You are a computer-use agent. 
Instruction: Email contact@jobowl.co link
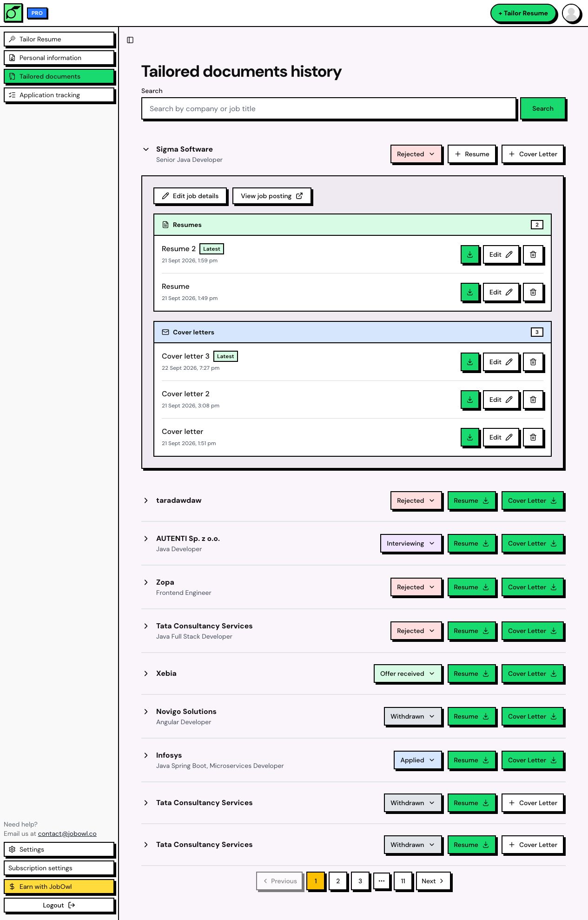click(67, 833)
